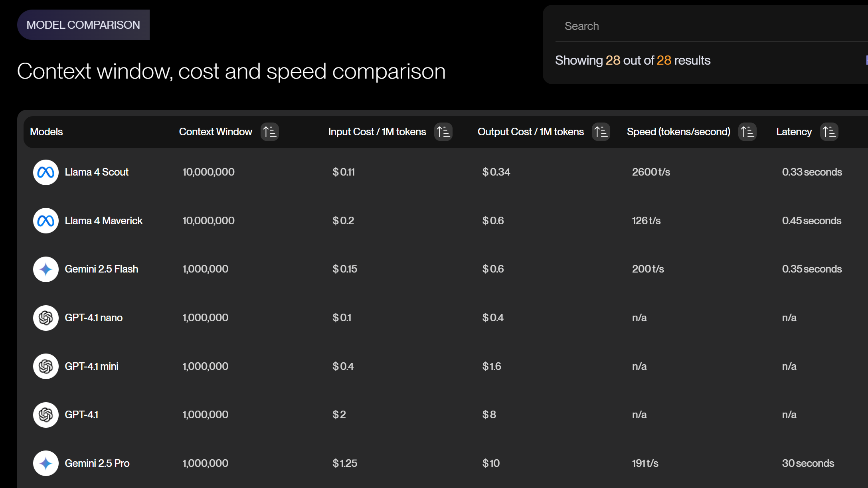The width and height of the screenshot is (868, 488).
Task: Sort by Latency column icon
Action: coord(829,132)
